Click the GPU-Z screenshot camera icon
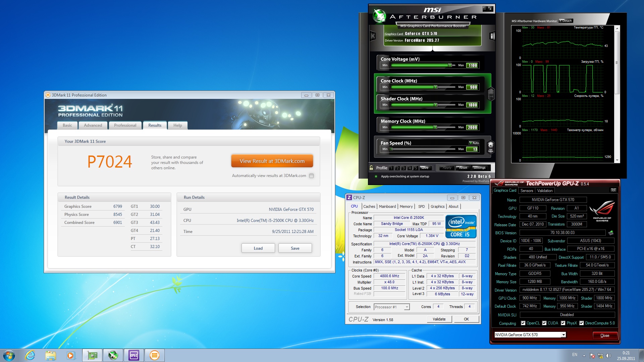The width and height of the screenshot is (644, 362). coord(613,190)
